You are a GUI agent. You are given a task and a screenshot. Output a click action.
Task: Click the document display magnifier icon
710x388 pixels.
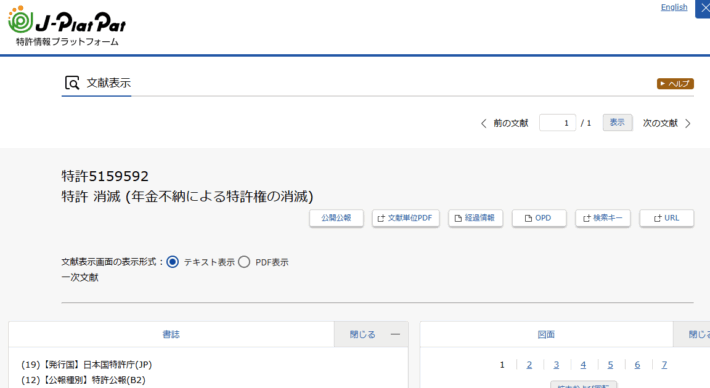[72, 83]
